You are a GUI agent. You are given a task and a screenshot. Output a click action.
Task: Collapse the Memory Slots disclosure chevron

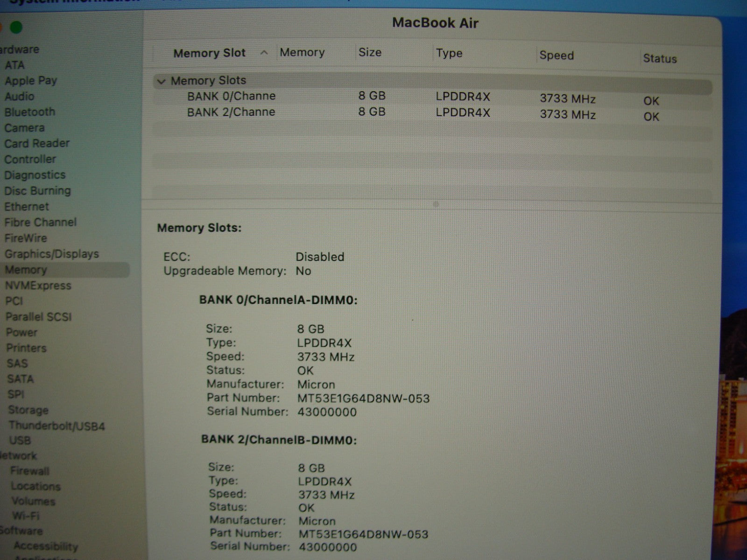[162, 82]
